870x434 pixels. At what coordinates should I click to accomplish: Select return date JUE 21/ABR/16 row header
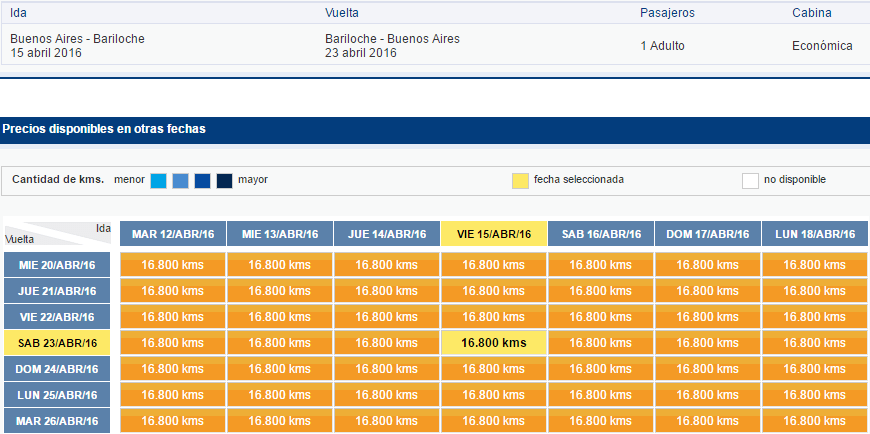(57, 291)
